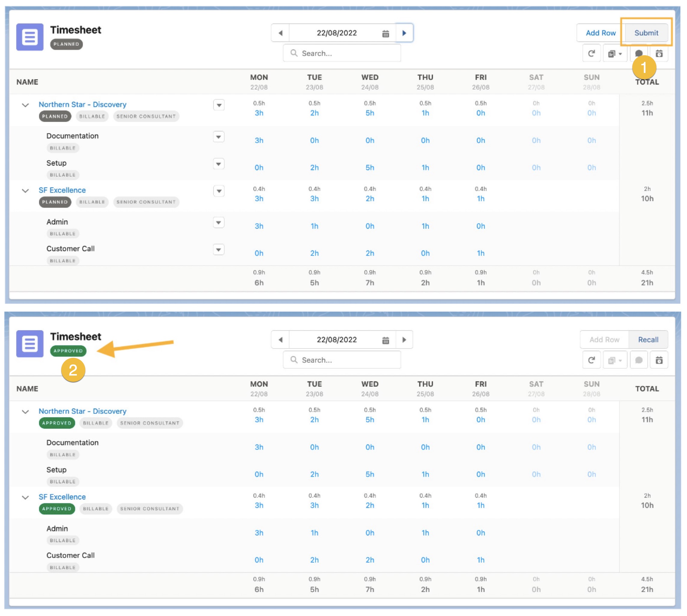Open dropdown menu for Documentation row
Viewport: 687px width, 616px height.
[x=219, y=137]
